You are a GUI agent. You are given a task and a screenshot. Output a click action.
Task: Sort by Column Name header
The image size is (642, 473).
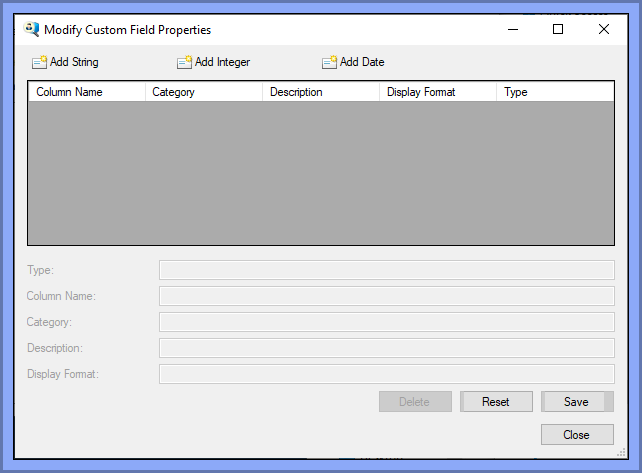click(x=87, y=92)
